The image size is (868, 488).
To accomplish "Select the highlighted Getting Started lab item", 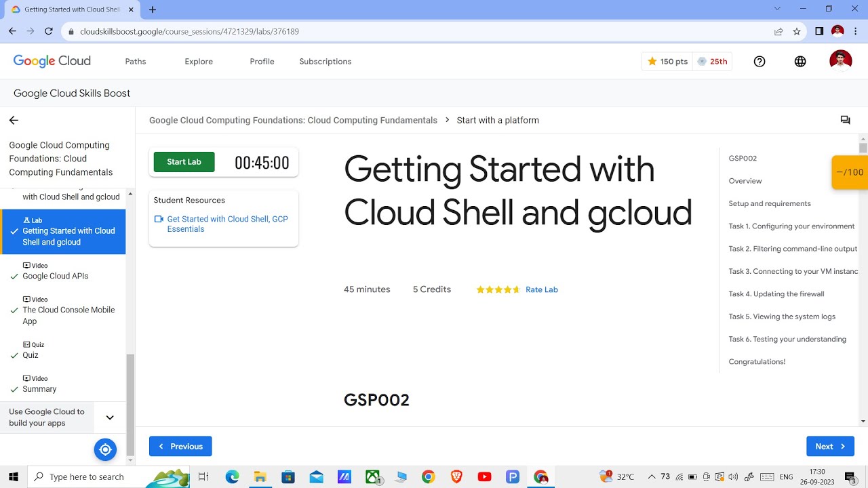I will click(x=62, y=232).
